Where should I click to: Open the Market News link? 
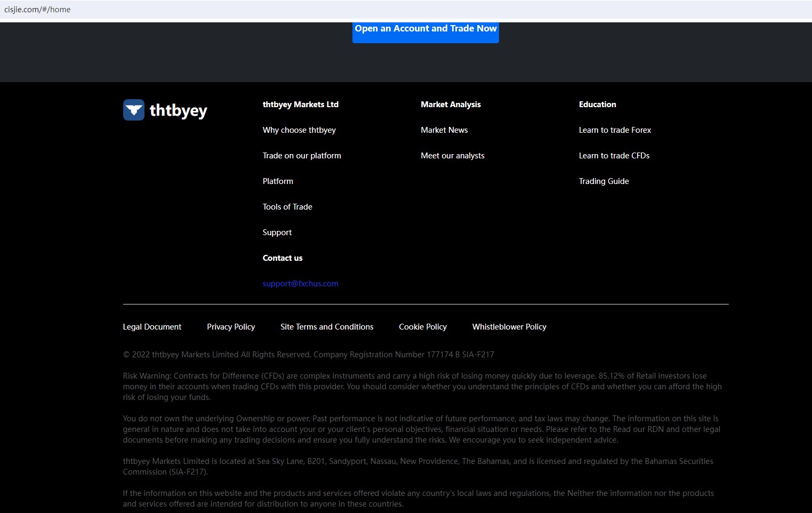(444, 130)
